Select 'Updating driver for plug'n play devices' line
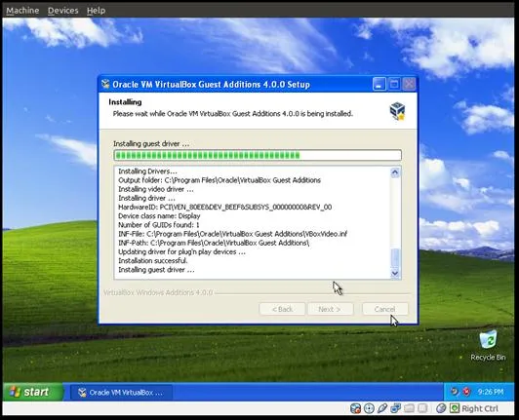This screenshot has width=519, height=420. pos(182,252)
